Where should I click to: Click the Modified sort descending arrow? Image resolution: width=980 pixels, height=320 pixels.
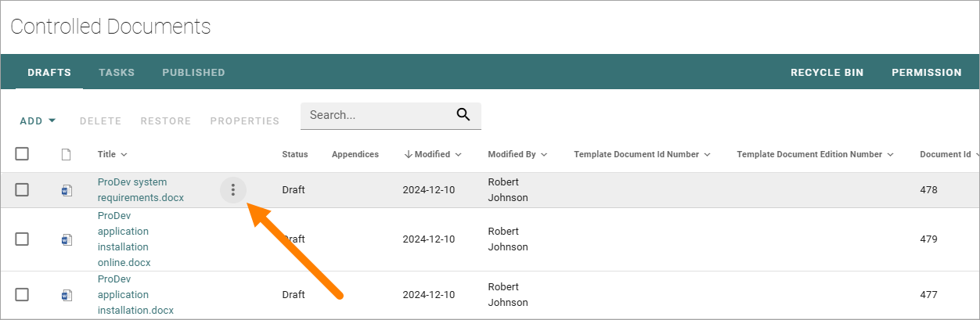pos(409,154)
